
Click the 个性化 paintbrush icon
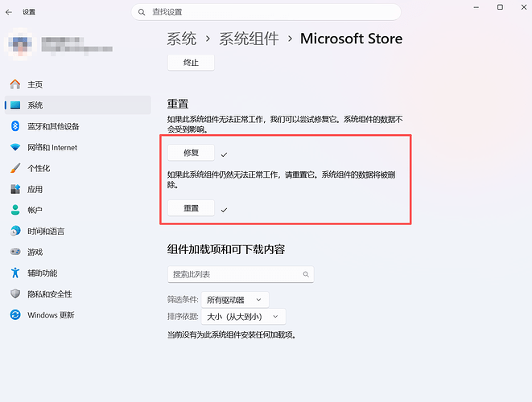coord(15,168)
